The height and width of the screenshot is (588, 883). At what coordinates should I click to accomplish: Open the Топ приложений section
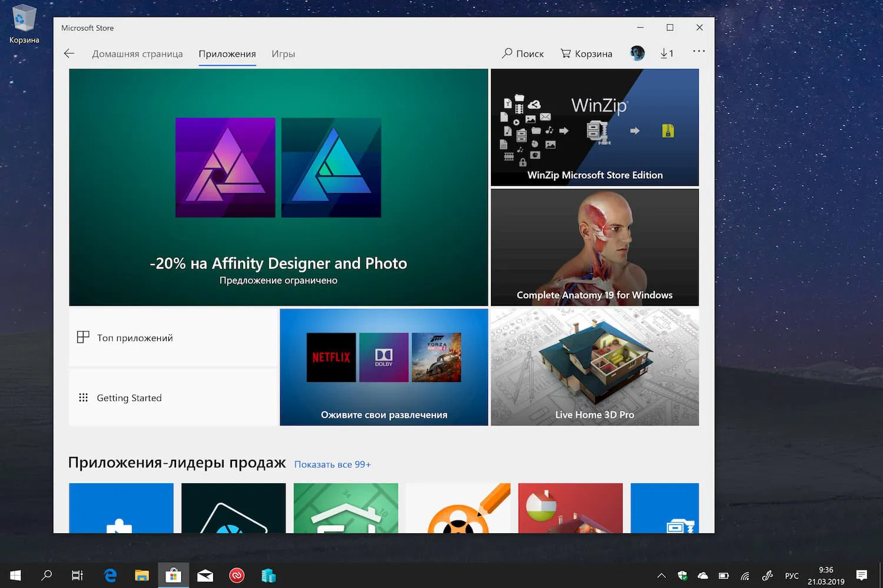click(135, 337)
